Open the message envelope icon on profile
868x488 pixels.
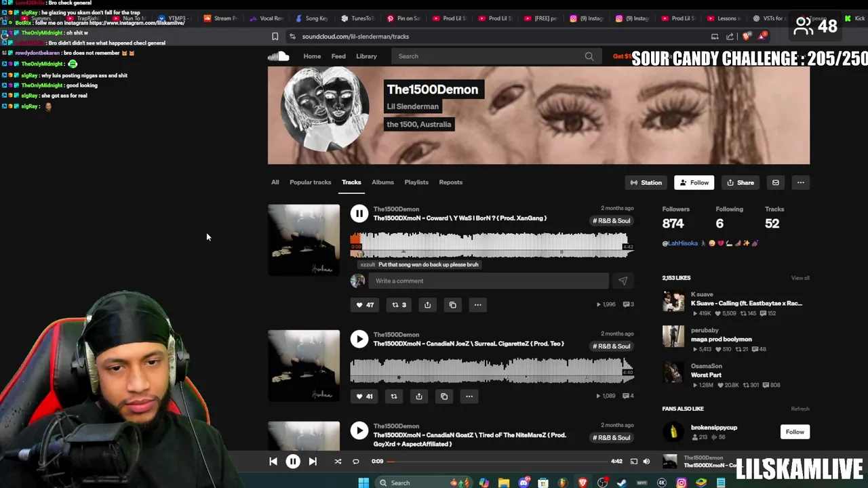coord(776,182)
